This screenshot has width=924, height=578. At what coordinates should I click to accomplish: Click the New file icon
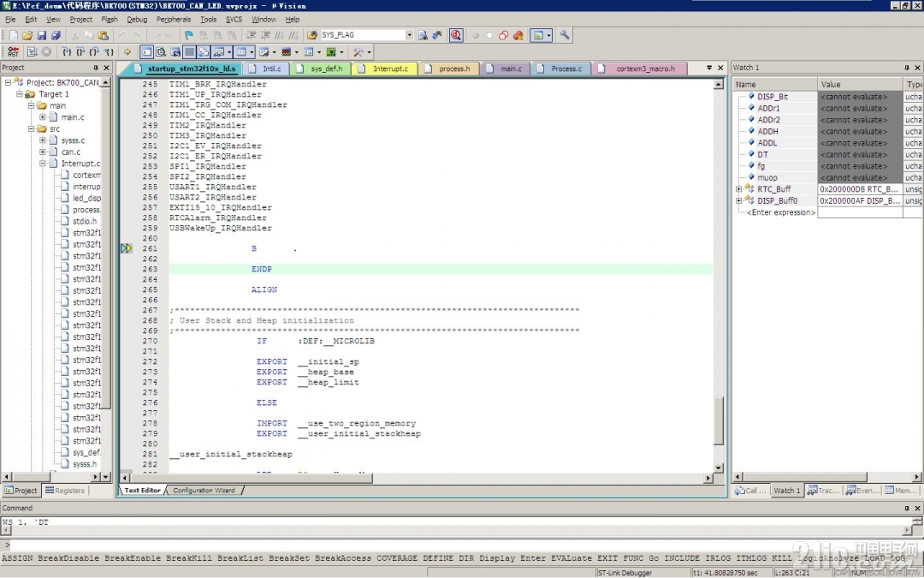pyautogui.click(x=13, y=35)
